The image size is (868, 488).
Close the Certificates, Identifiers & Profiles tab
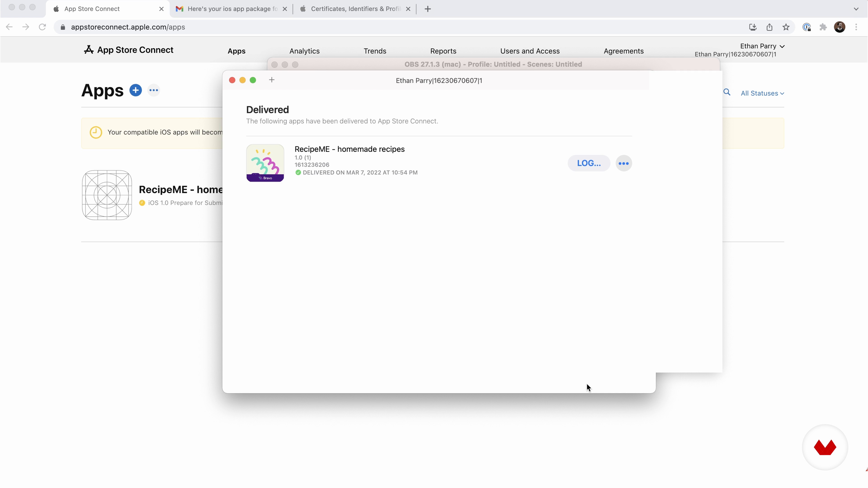pyautogui.click(x=408, y=9)
